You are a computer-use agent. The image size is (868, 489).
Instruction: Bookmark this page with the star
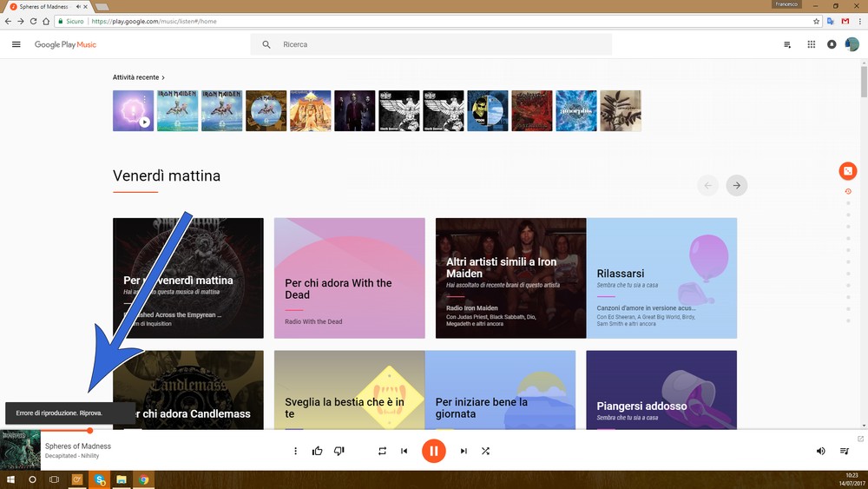[x=816, y=21]
